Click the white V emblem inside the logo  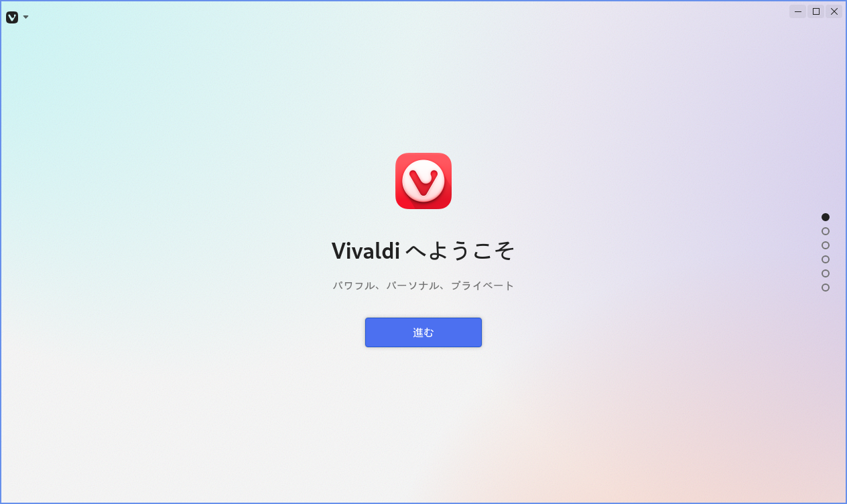[x=423, y=181]
